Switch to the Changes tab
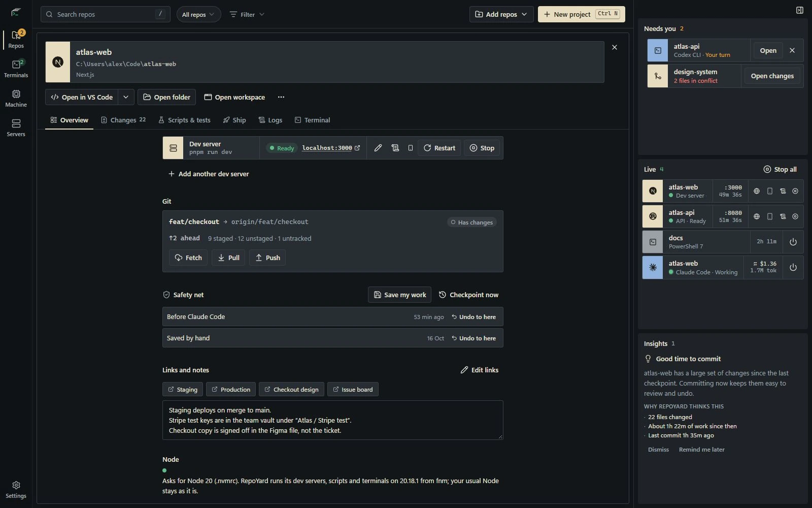The image size is (812, 508). coord(123,120)
